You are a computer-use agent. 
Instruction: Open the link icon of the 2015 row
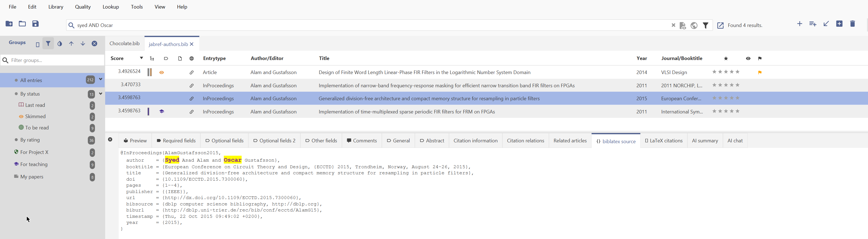[x=192, y=99]
